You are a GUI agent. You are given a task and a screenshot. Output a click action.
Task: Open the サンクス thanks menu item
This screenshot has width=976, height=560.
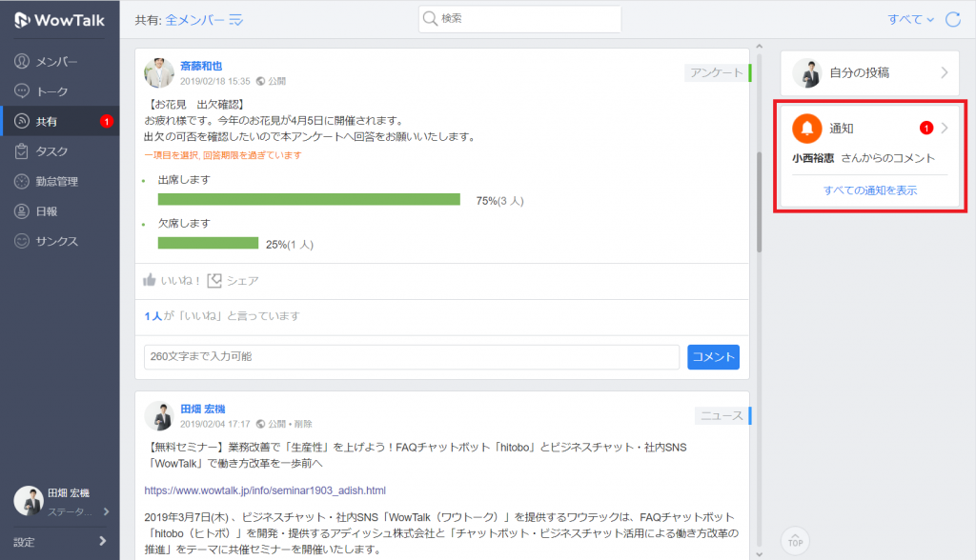click(x=60, y=241)
